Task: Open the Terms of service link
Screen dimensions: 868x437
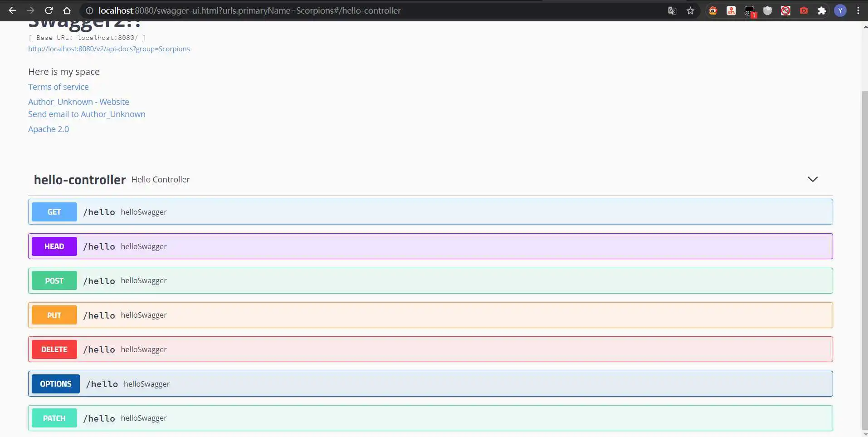Action: pyautogui.click(x=59, y=87)
